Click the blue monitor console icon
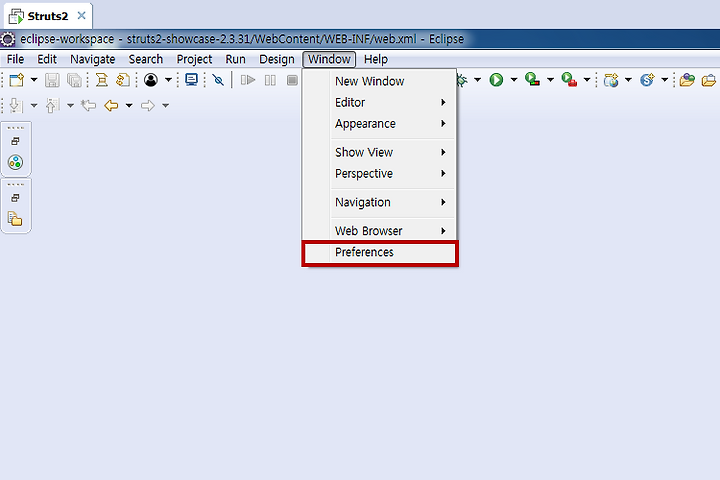Image resolution: width=720 pixels, height=480 pixels. click(x=191, y=80)
